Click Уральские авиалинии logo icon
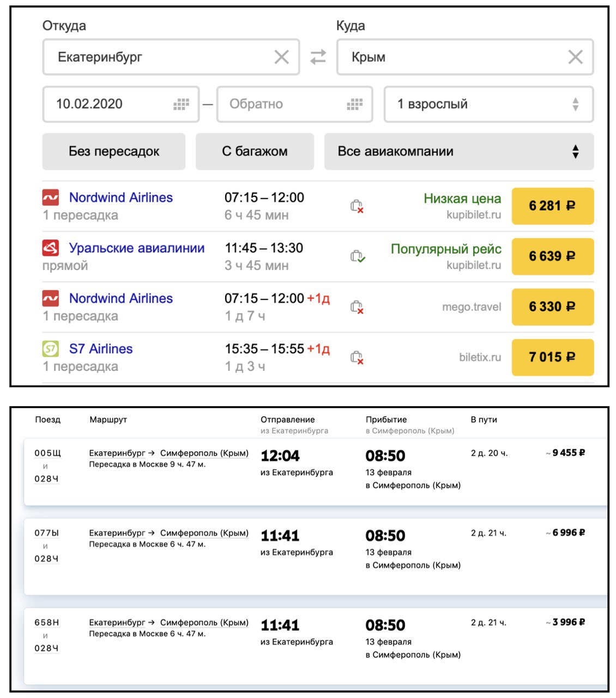The image size is (616, 698). pyautogui.click(x=51, y=248)
